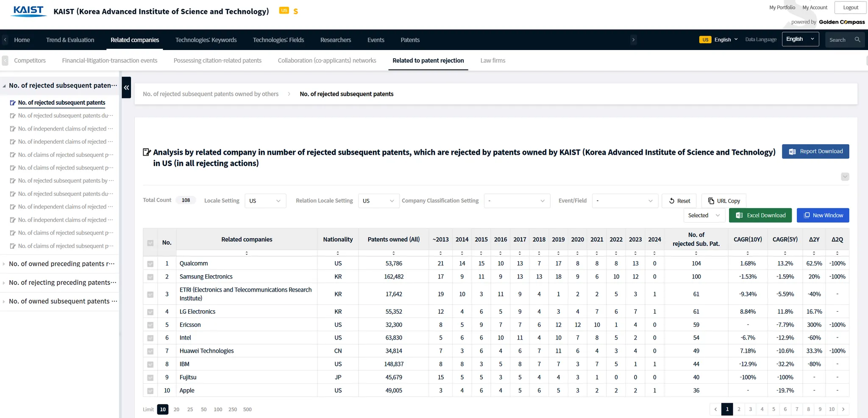The image size is (868, 418).
Task: Open My Portfolio link
Action: pos(782,8)
